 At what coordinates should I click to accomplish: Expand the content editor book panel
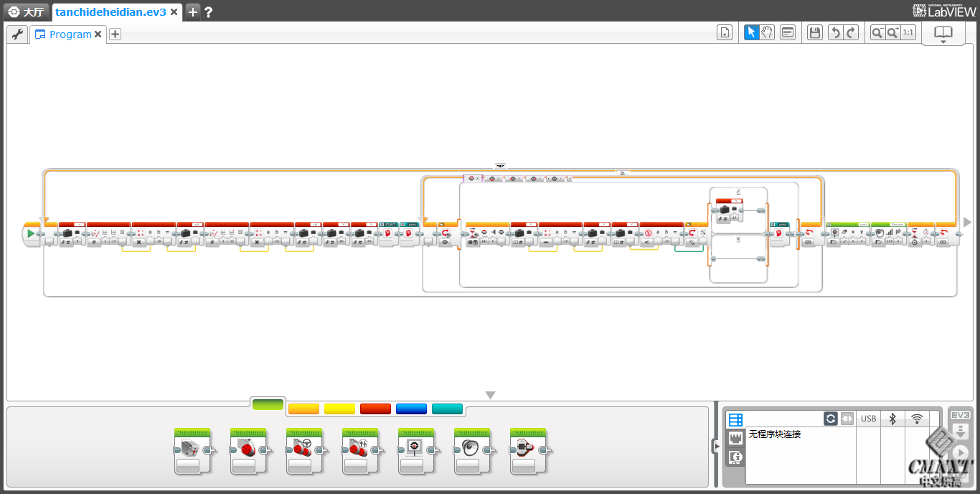943,34
